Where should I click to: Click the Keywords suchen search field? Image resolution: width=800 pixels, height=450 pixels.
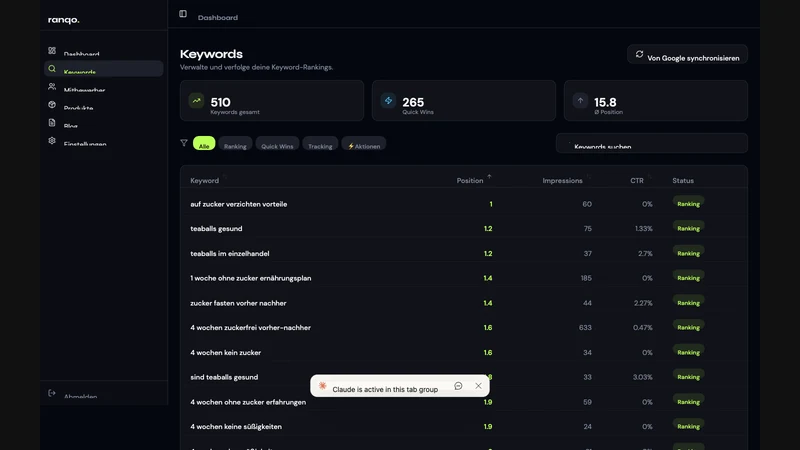tap(652, 143)
